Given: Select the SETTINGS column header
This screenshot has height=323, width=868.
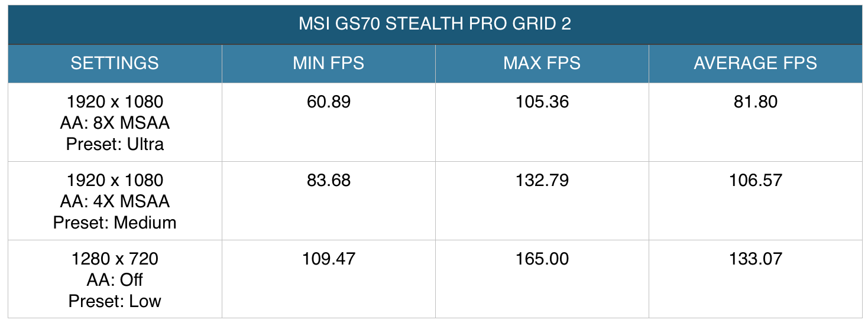Looking at the screenshot, I should pos(115,63).
